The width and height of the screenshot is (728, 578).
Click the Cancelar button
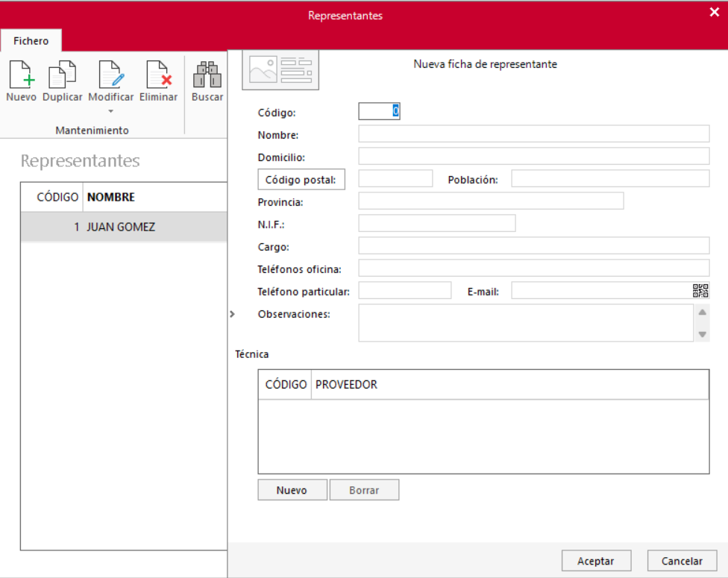682,561
